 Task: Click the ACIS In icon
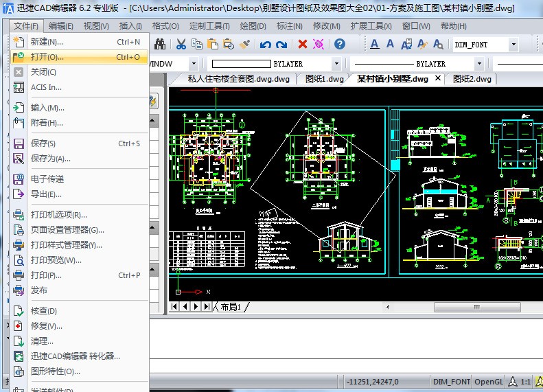click(x=19, y=87)
